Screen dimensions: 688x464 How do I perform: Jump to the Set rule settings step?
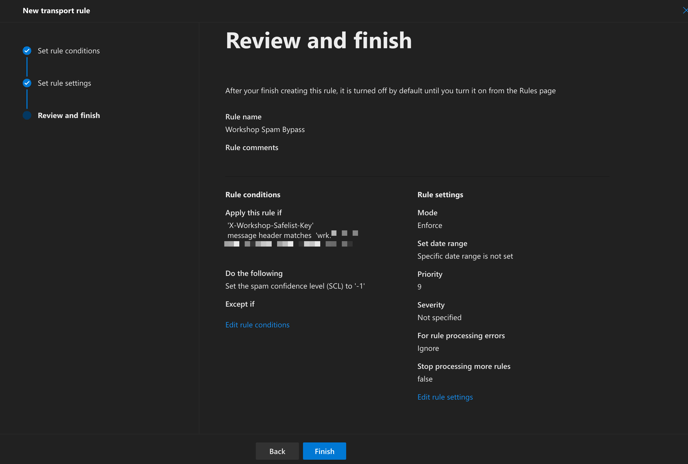coord(64,83)
